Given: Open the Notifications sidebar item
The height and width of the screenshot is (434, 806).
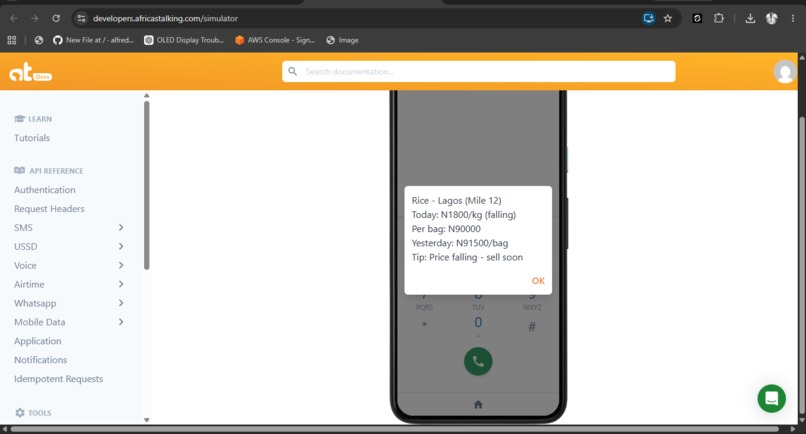Looking at the screenshot, I should click(x=41, y=360).
